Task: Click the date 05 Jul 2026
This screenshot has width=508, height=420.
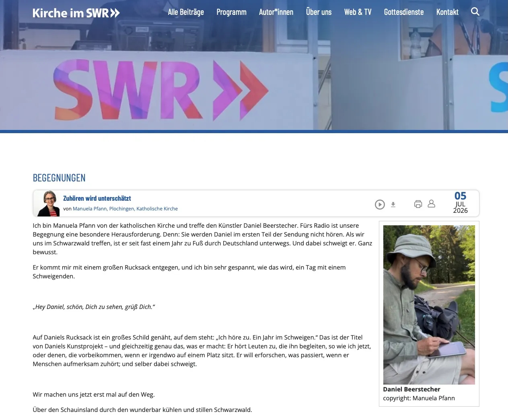Action: point(460,202)
